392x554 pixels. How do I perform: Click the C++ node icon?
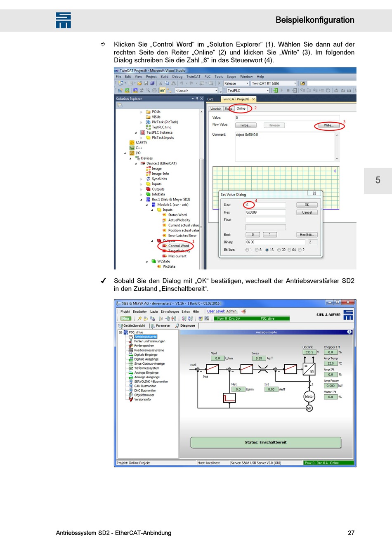pyautogui.click(x=132, y=148)
